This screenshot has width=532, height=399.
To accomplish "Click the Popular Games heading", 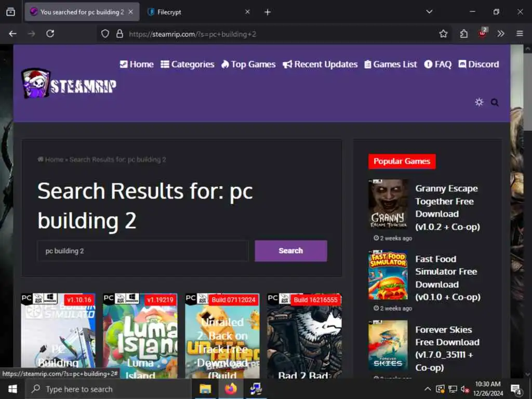I will click(402, 161).
